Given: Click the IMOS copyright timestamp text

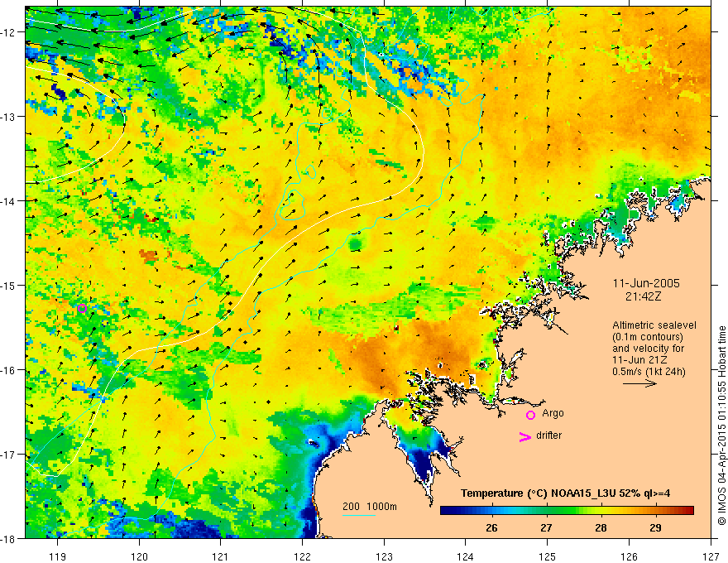Looking at the screenshot, I should point(721,426).
